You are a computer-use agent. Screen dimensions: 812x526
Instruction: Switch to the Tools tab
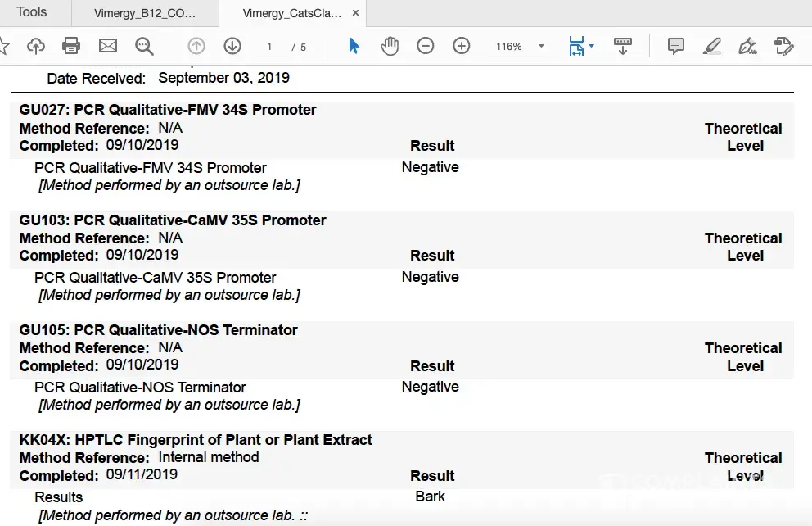point(32,12)
